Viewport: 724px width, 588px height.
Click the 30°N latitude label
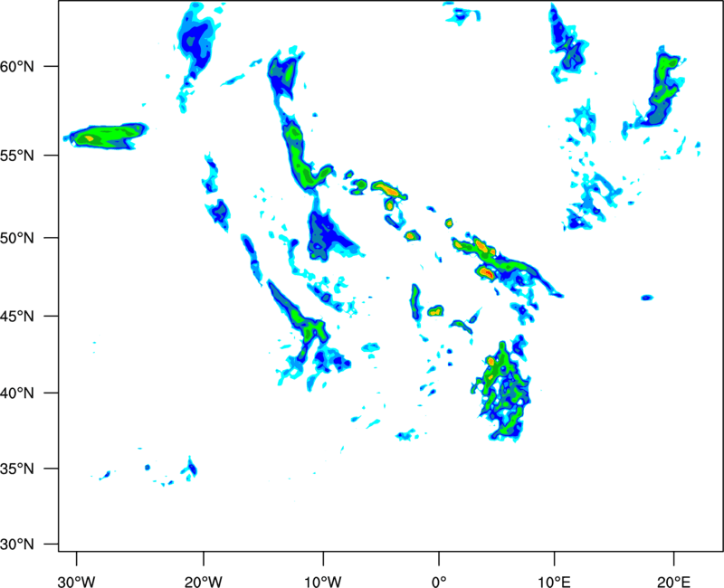point(17,545)
